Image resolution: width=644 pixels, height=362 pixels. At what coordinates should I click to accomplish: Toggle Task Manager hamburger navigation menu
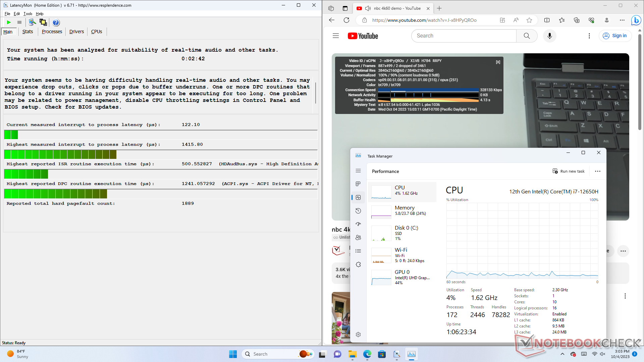(x=358, y=171)
